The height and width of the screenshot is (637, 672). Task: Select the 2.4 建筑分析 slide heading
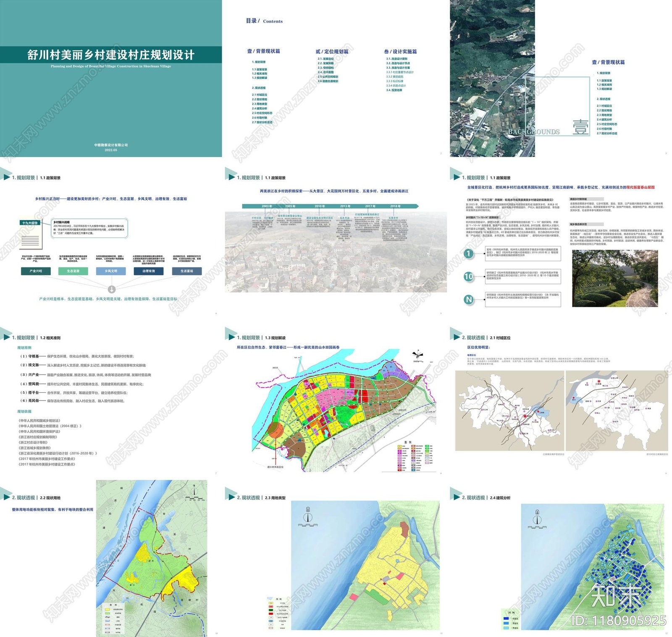tap(500, 498)
